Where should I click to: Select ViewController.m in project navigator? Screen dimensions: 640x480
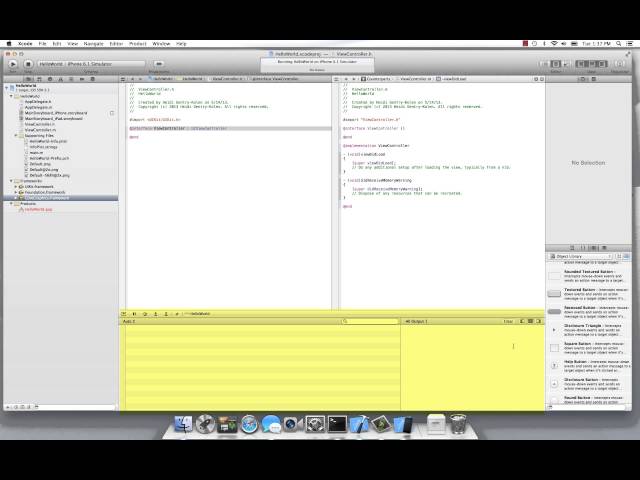pos(40,130)
